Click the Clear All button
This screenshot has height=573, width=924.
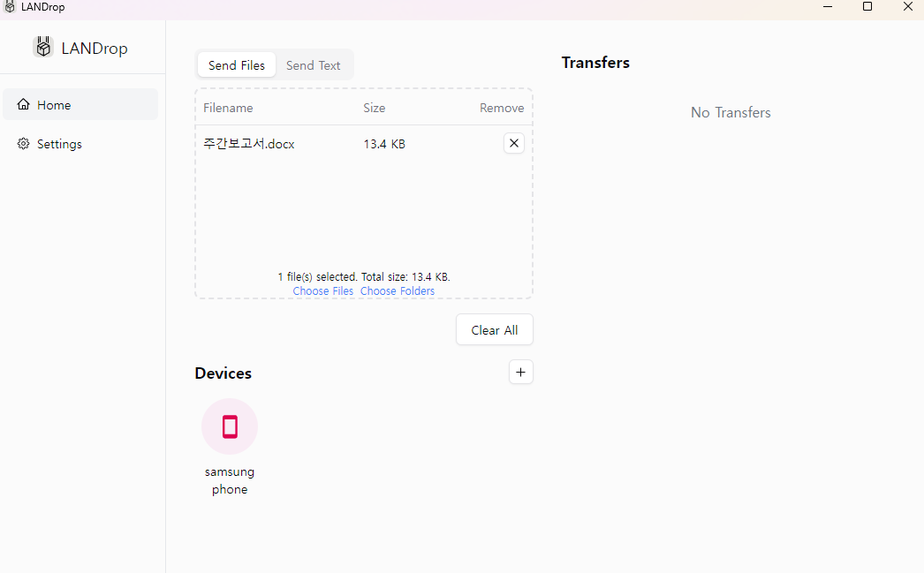(x=495, y=330)
